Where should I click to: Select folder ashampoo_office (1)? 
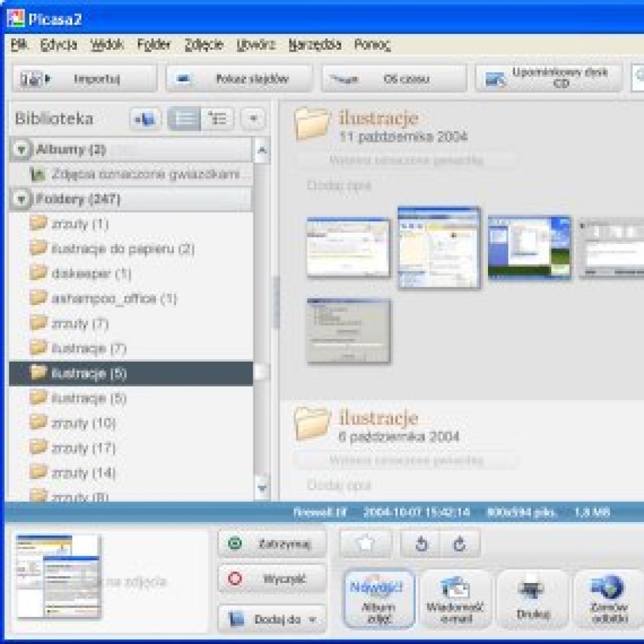[131, 298]
